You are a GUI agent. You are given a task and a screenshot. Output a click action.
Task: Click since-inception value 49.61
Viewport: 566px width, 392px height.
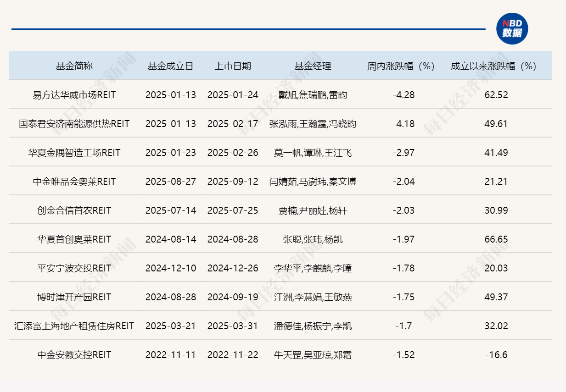[x=496, y=124]
